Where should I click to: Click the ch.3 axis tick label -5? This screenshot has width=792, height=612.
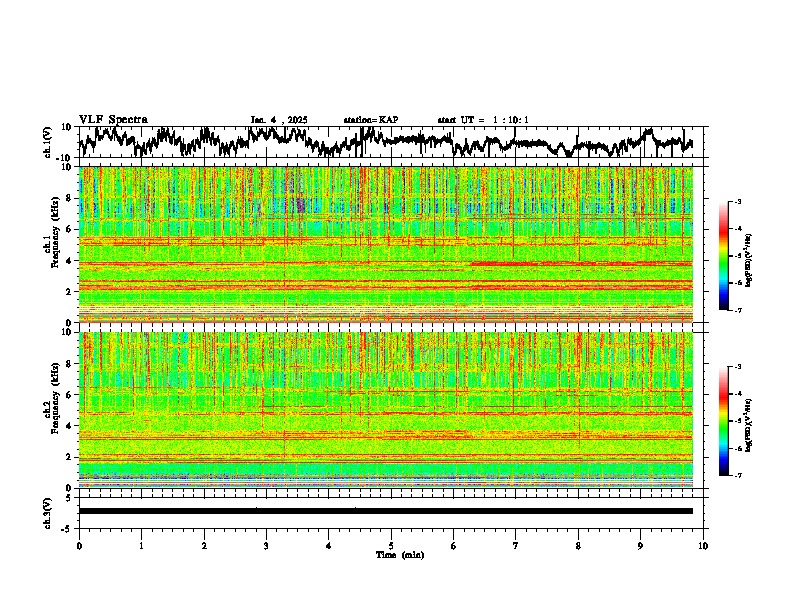coord(67,529)
